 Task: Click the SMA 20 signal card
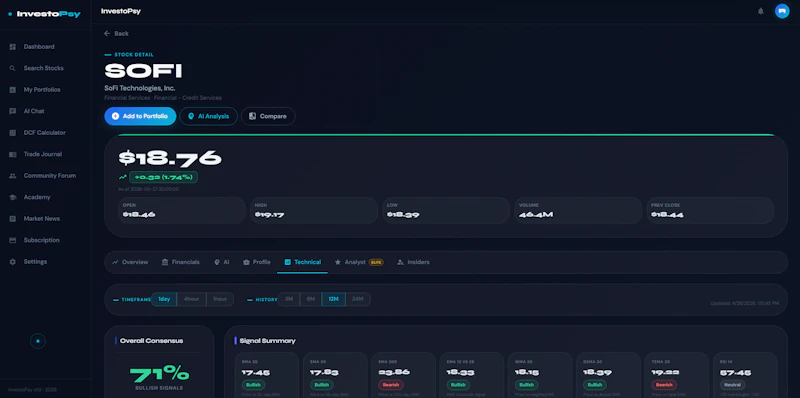point(266,375)
